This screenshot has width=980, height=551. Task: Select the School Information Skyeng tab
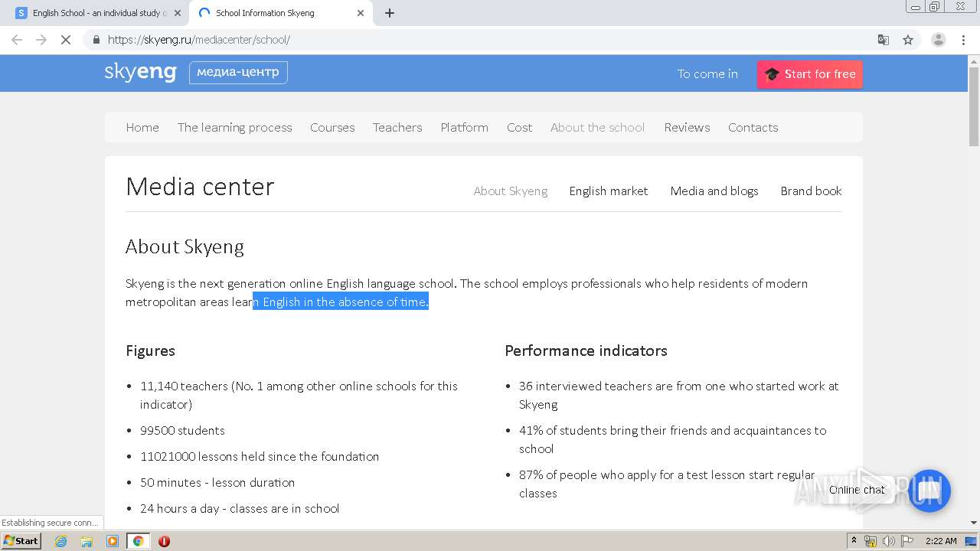coord(281,13)
